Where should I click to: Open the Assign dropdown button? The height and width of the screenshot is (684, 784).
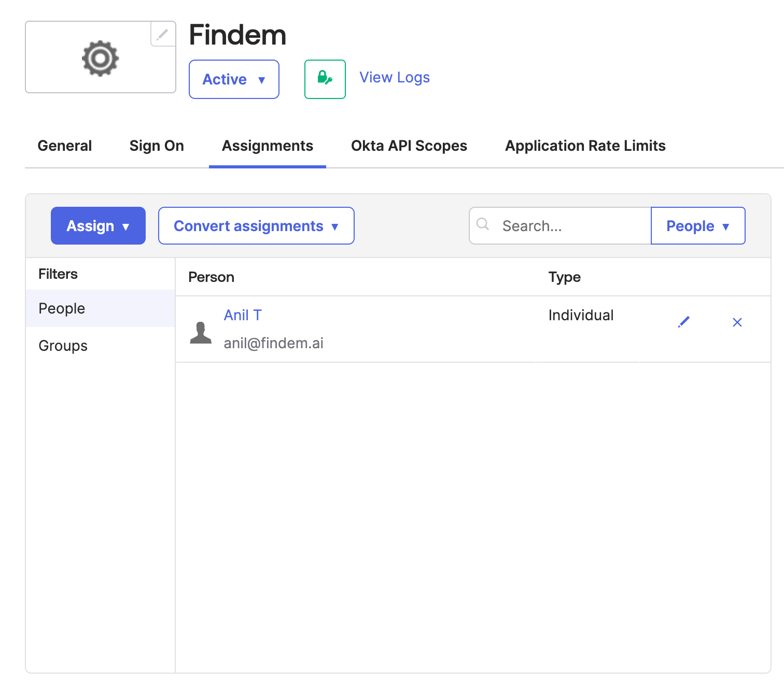point(98,226)
